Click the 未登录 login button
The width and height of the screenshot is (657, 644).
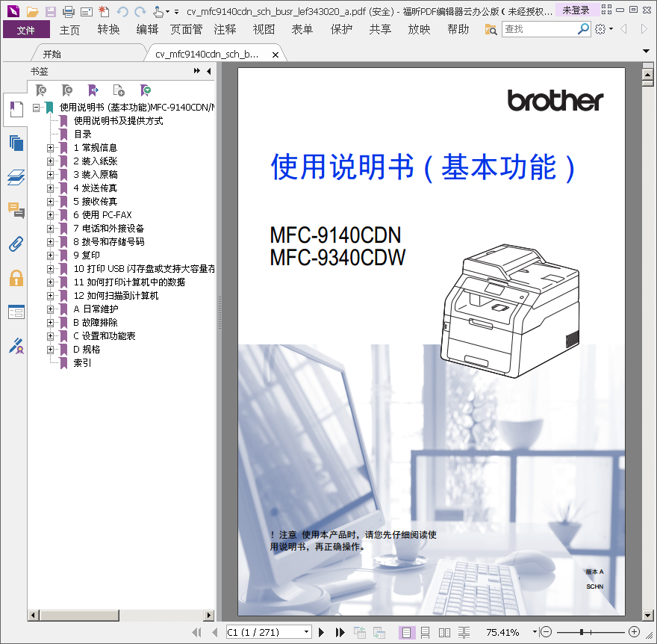point(576,10)
